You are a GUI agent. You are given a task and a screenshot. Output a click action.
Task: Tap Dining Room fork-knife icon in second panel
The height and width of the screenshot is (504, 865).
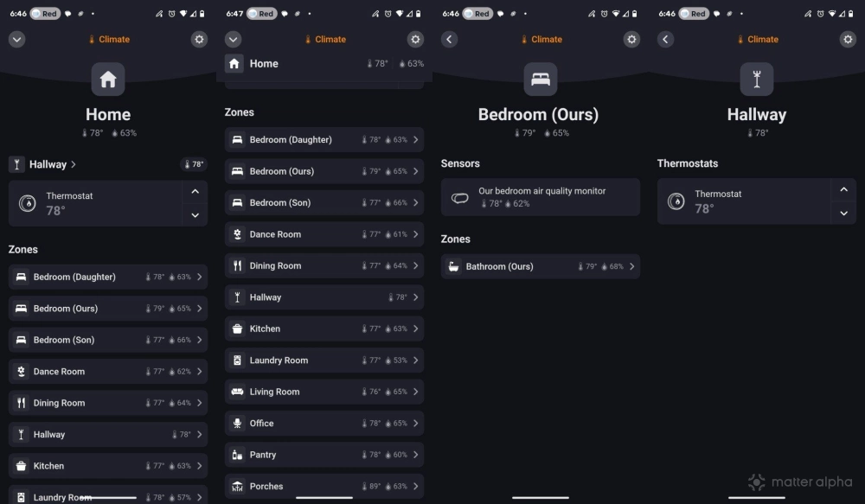(237, 265)
